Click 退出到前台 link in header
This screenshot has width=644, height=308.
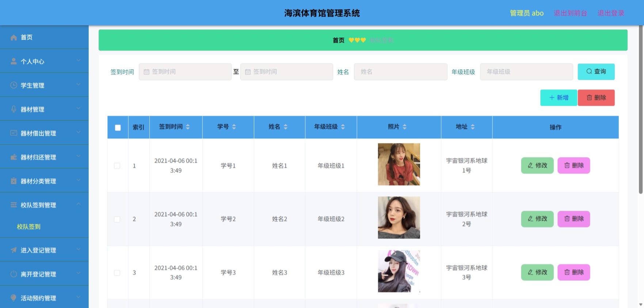coord(570,13)
